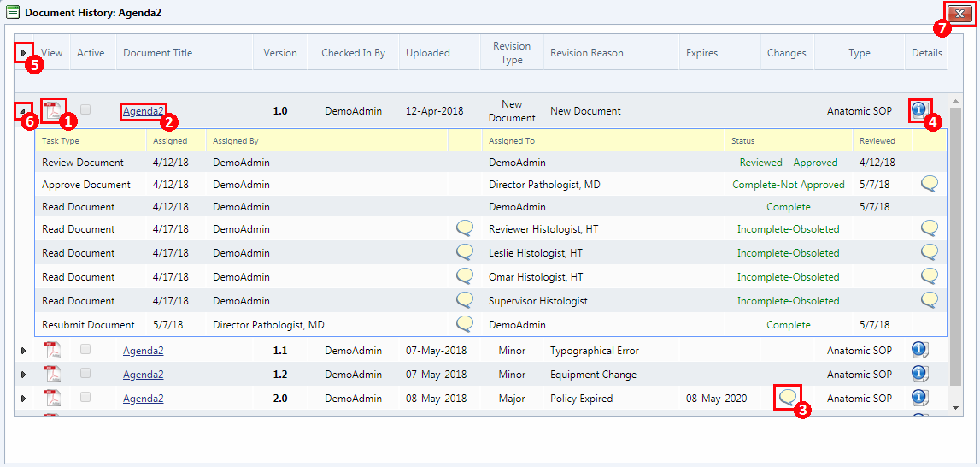Open status comment bubble on Omar Histologist row
Viewport: 980px width, 467px height.
click(x=930, y=277)
